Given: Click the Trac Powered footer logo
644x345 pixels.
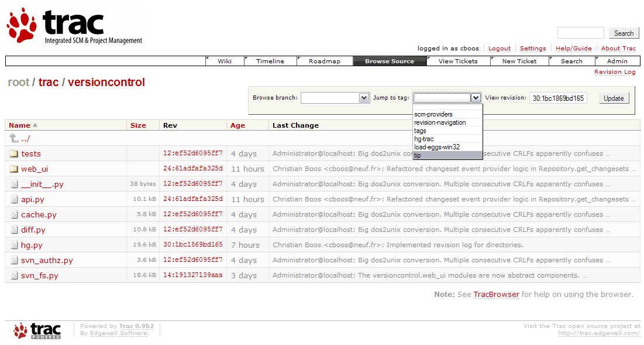Looking at the screenshot, I should coord(37,330).
